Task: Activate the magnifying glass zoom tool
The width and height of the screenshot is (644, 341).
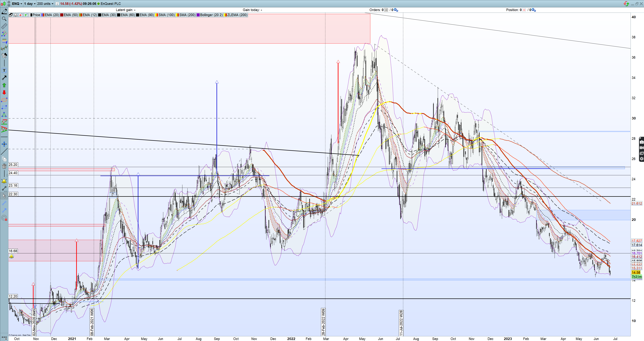Action: (x=4, y=19)
